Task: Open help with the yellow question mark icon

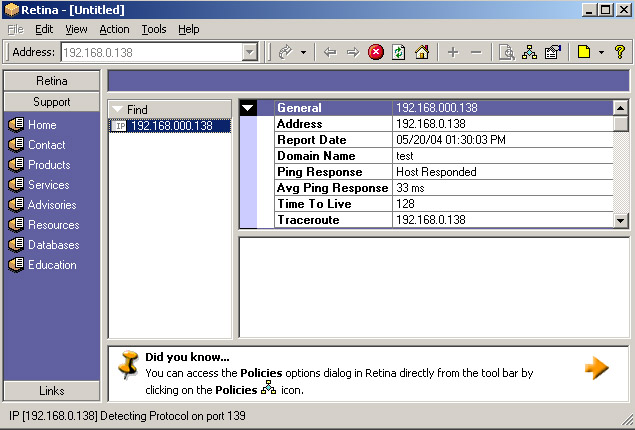Action: coord(620,52)
